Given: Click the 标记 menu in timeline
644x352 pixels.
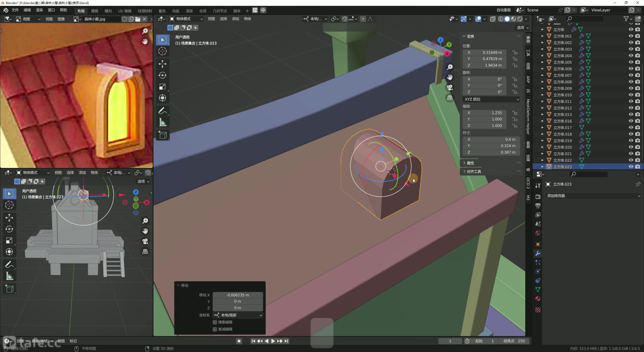Looking at the screenshot, I should [x=73, y=341].
